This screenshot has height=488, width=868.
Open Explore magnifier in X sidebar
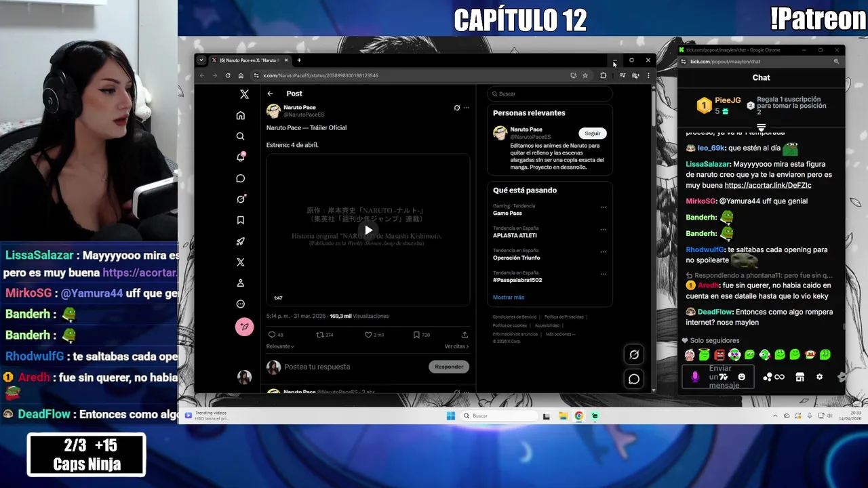point(240,136)
